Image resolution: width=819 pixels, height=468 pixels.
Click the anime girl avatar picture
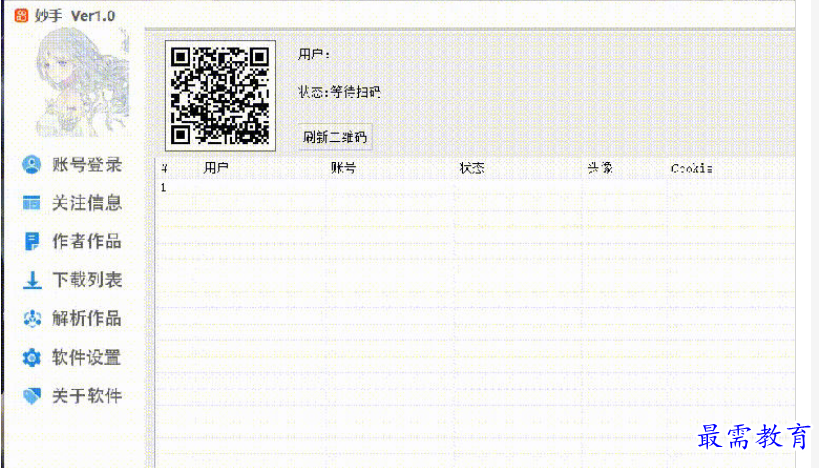83,82
